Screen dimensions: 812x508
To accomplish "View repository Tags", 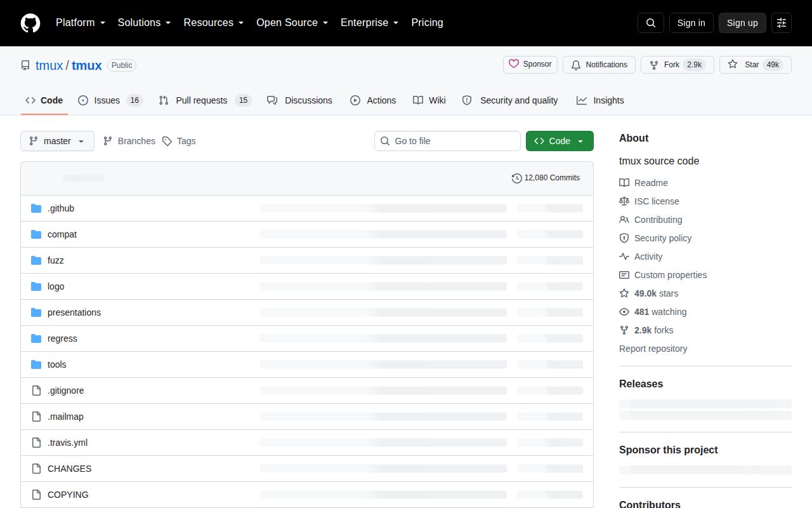I will (x=179, y=141).
